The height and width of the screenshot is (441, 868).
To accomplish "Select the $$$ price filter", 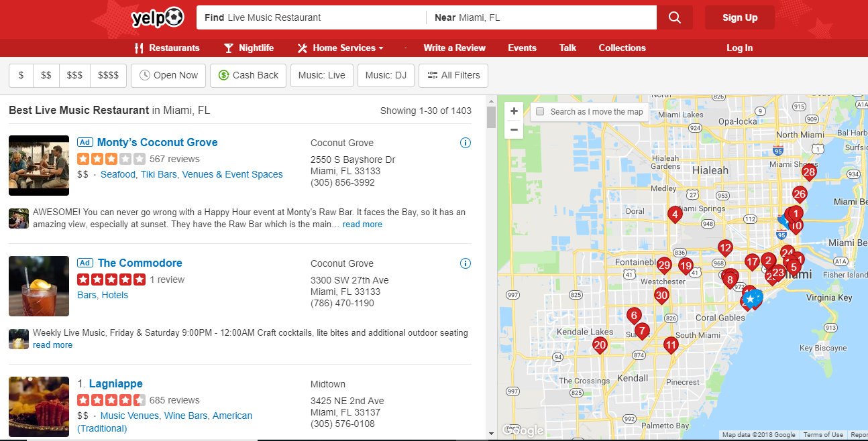I will 74,75.
